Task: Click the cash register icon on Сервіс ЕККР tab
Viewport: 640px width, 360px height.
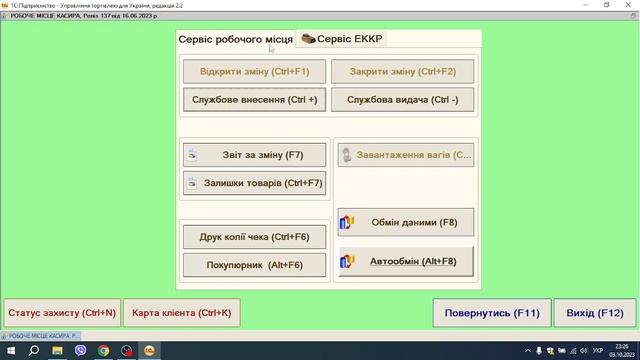Action: tap(308, 39)
